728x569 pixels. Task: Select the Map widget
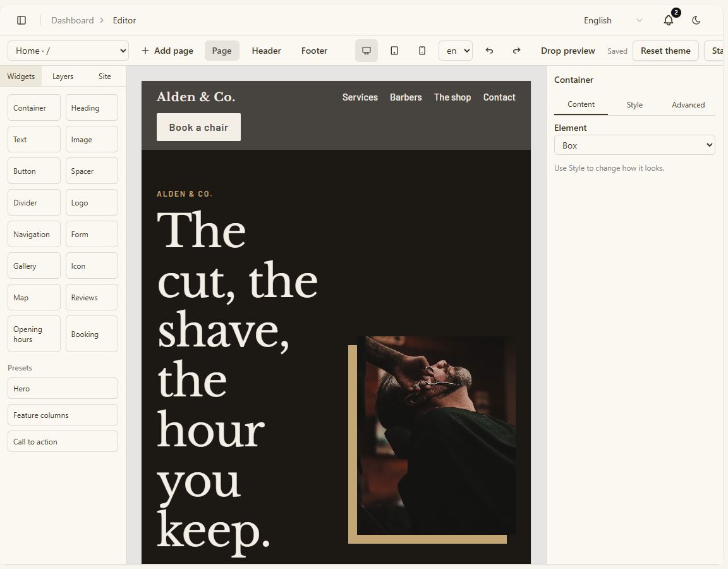(x=34, y=297)
